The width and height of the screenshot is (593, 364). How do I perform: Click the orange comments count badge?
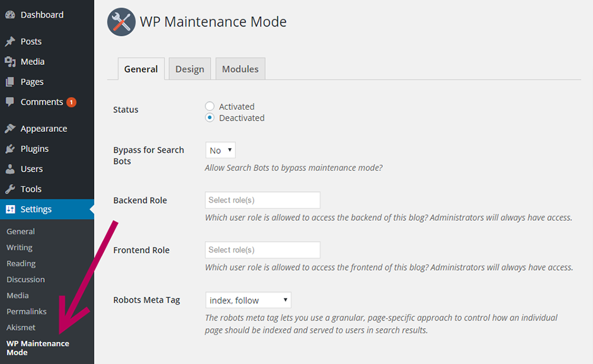[x=71, y=102]
